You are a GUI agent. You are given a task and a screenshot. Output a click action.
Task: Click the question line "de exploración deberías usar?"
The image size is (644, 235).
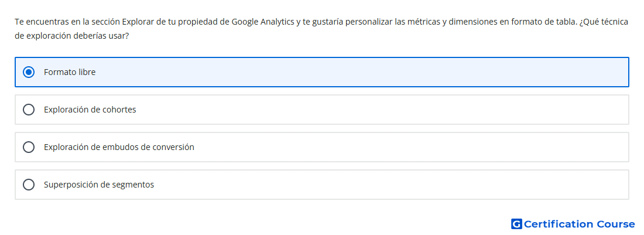pyautogui.click(x=72, y=36)
